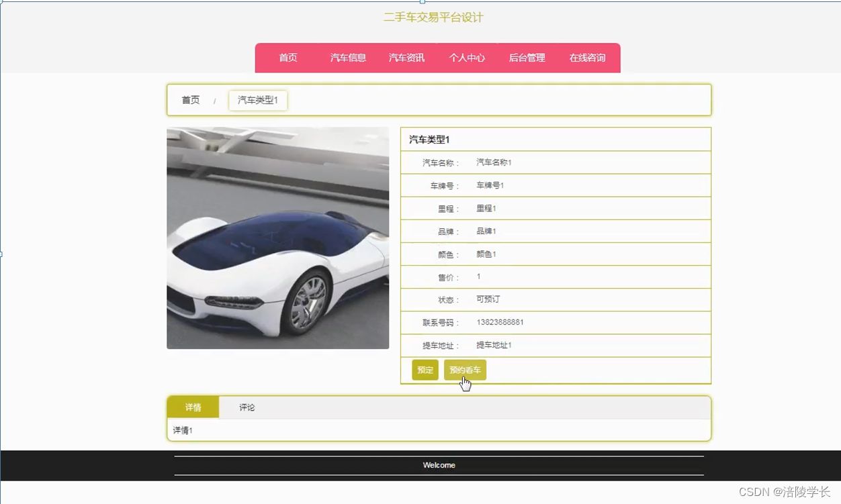Open the 汽车资讯 navigation menu item
Screen dimensions: 841x504
406,58
